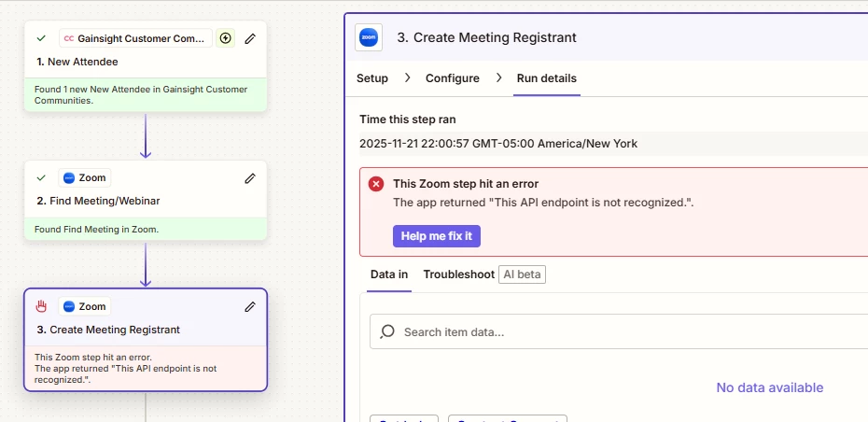The width and height of the screenshot is (868, 422).
Task: Select the 1. New Attendee step title
Action: click(77, 62)
